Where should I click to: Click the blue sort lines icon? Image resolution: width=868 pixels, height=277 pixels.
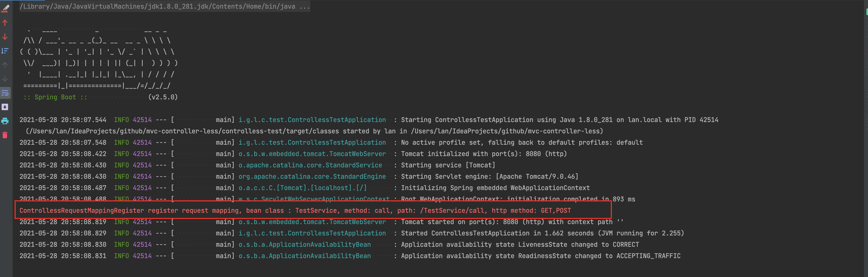pos(5,51)
